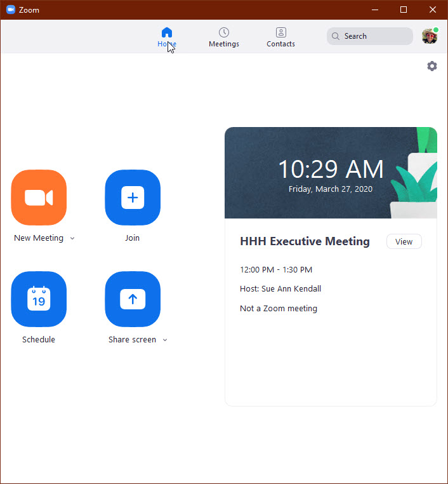
Task: Open the Schedule calendar icon
Action: [x=39, y=299]
